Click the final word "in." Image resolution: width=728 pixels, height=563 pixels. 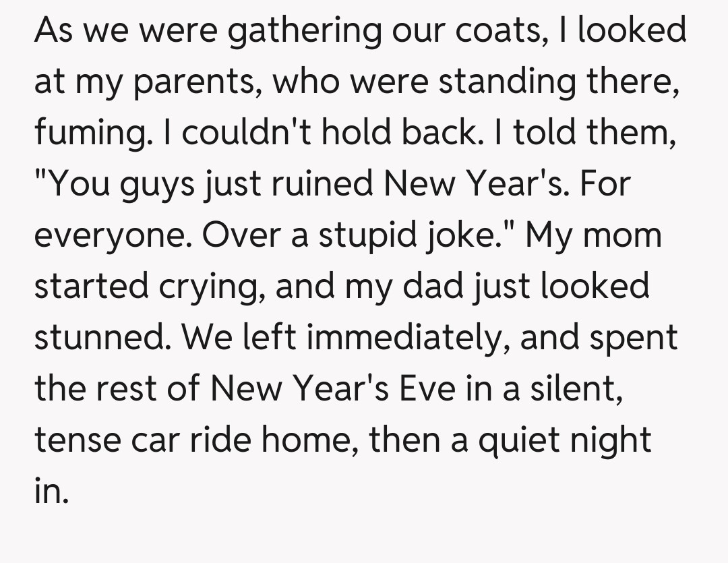click(x=51, y=490)
